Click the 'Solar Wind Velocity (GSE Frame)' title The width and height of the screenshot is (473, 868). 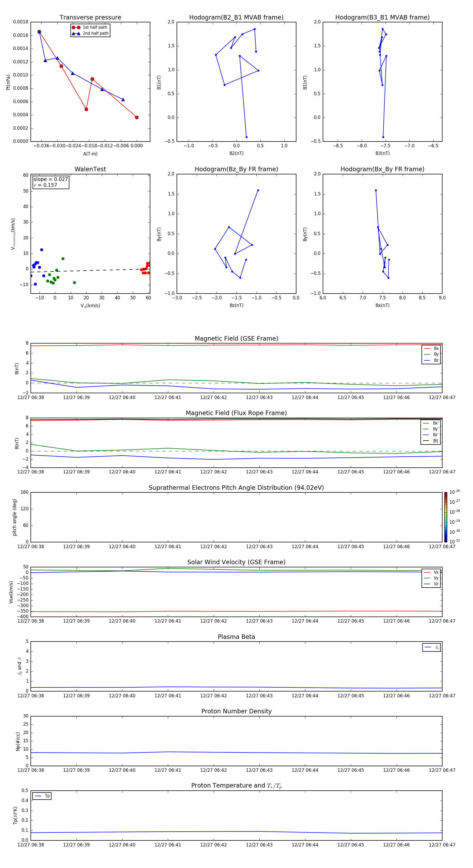coord(236,562)
